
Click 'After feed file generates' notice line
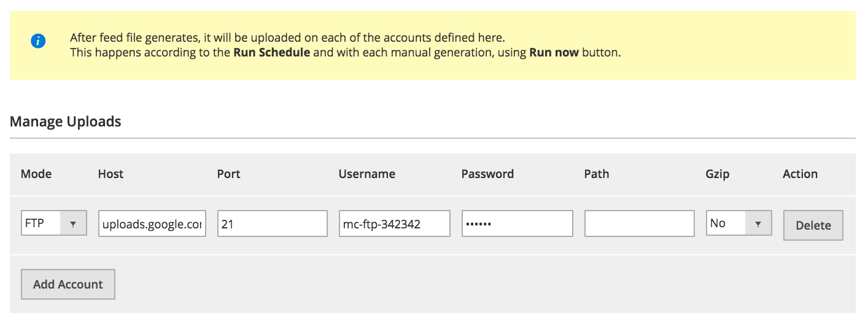[287, 37]
